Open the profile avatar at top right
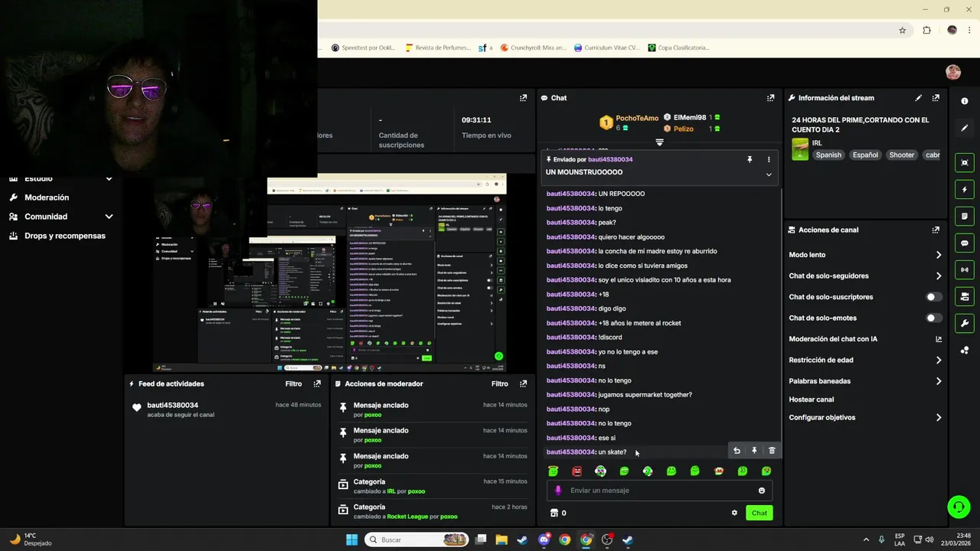980x551 pixels. 953,72
